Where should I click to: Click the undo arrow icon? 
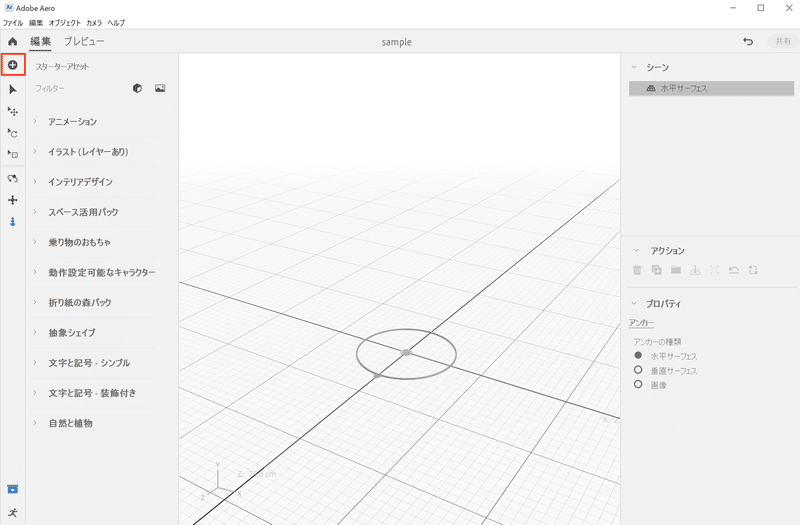click(748, 41)
